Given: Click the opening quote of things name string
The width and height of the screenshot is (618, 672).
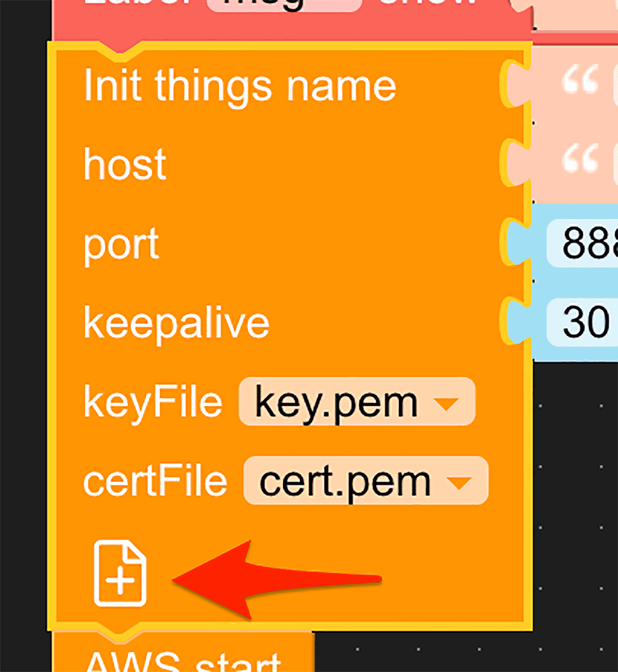Looking at the screenshot, I should pos(580,83).
